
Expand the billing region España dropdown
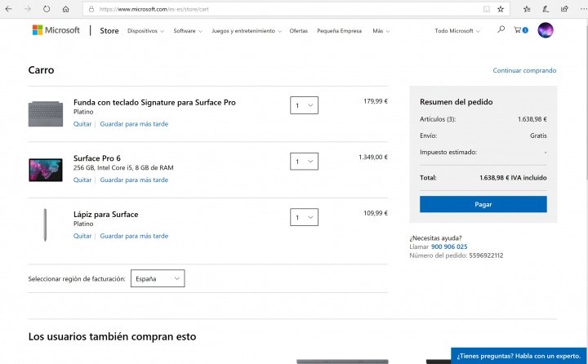pos(157,278)
